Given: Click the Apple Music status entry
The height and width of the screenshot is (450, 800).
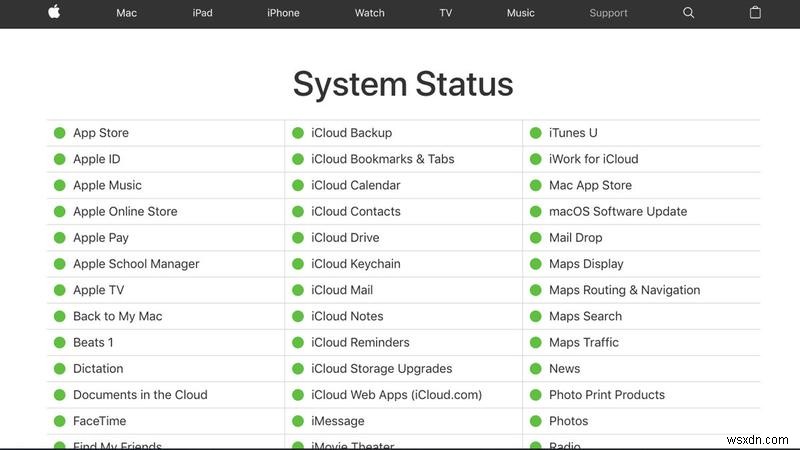Looking at the screenshot, I should [107, 185].
